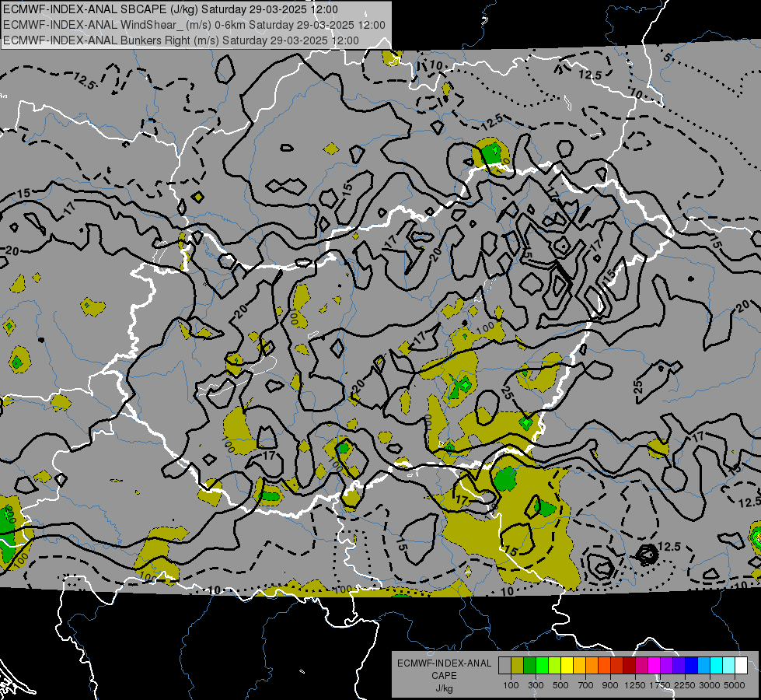Click the 900 value under the legend bar
The image size is (761, 700).
pyautogui.click(x=610, y=685)
